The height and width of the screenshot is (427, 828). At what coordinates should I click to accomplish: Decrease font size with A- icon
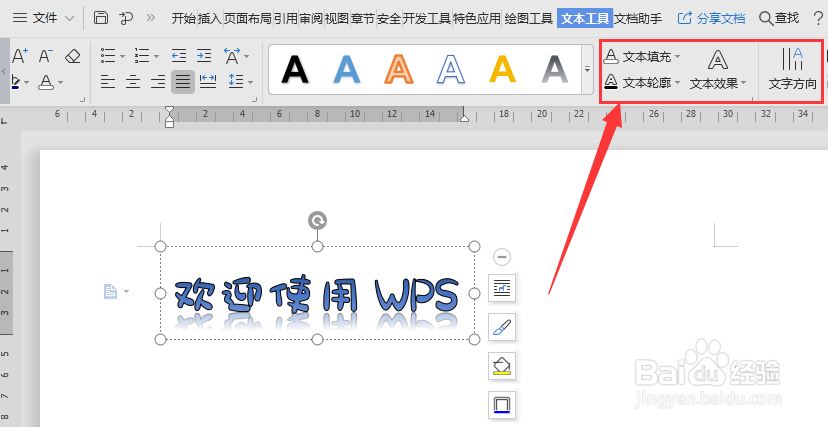(x=46, y=55)
